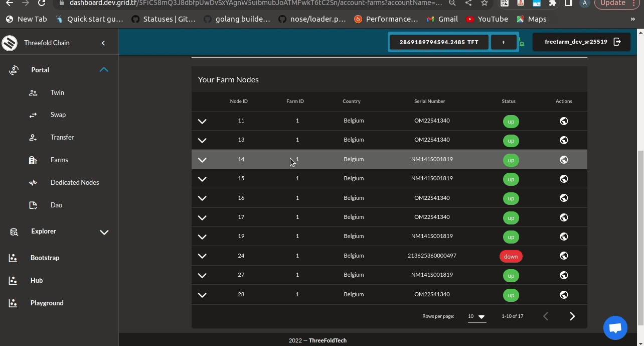This screenshot has height=346, width=644.
Task: Open the chat support bubble
Action: click(x=615, y=327)
